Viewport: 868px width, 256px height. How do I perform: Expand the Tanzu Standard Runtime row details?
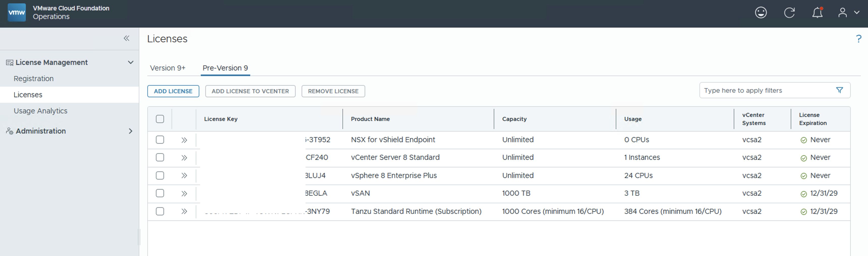pos(184,212)
